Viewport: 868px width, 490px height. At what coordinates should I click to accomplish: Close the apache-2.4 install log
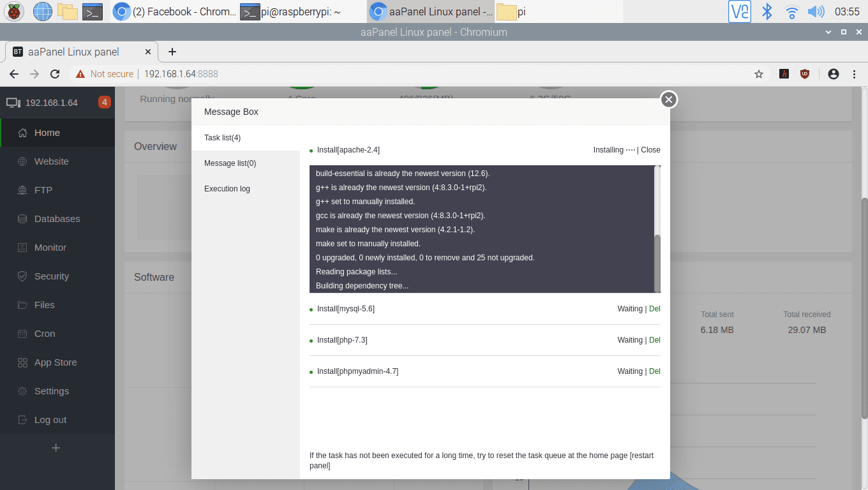click(x=650, y=150)
